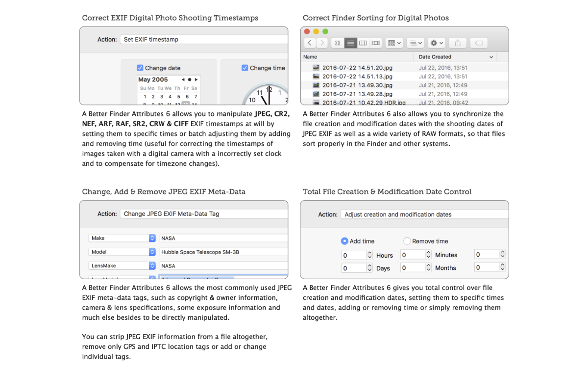This screenshot has width=588, height=368.
Task: Go back in the Finder window
Action: click(x=310, y=43)
